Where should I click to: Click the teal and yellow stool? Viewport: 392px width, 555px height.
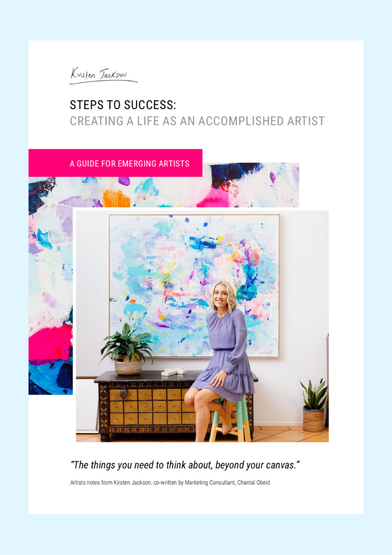coord(230,421)
